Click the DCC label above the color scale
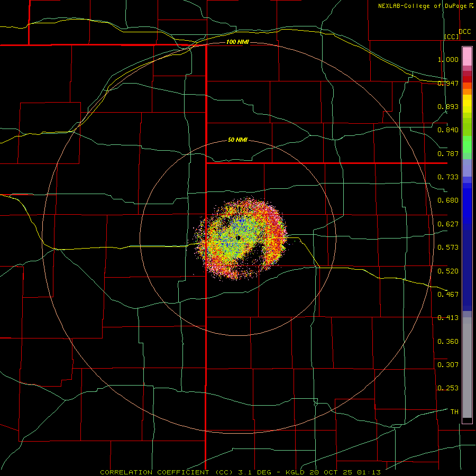This screenshot has height=476, width=476. tap(464, 32)
